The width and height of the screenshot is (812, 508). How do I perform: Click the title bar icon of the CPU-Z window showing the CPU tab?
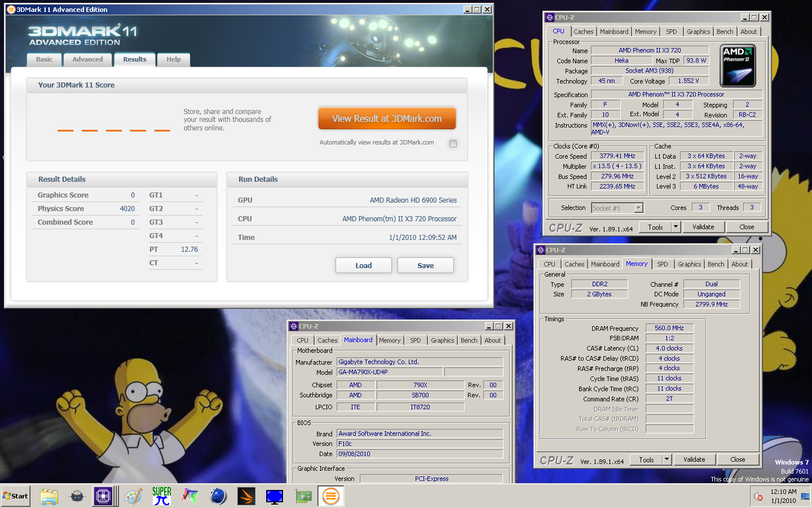point(549,17)
